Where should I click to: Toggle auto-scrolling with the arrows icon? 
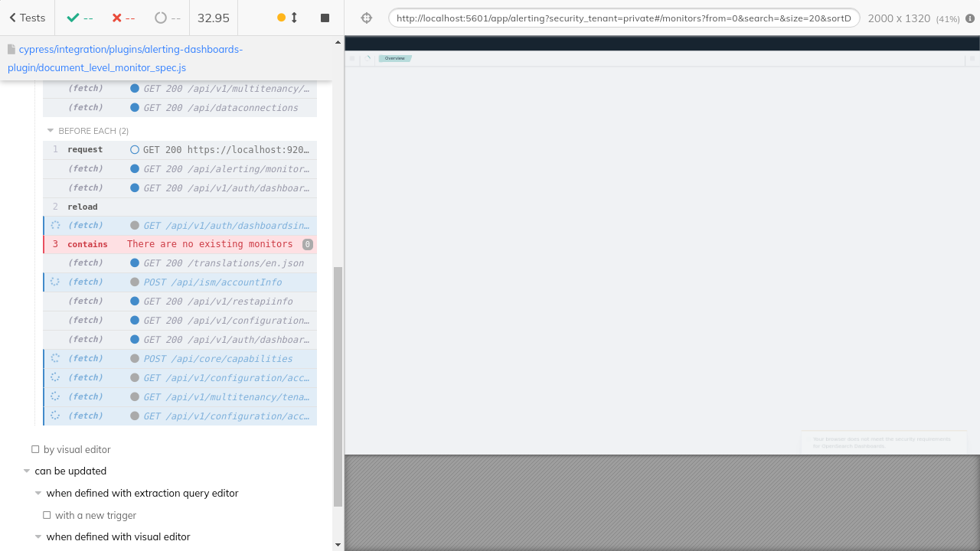[294, 18]
